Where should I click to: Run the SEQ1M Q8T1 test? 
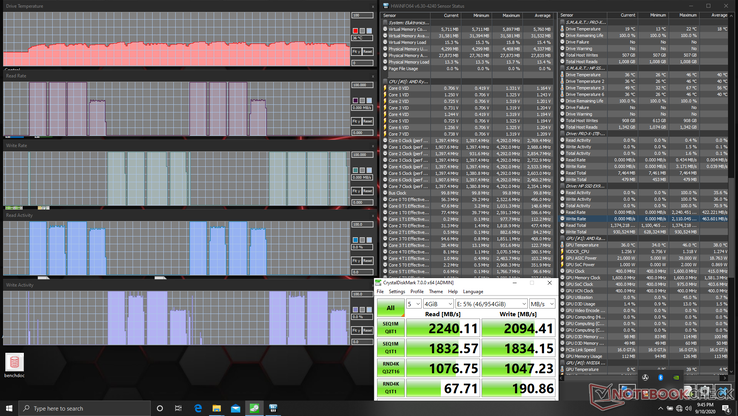pos(390,328)
